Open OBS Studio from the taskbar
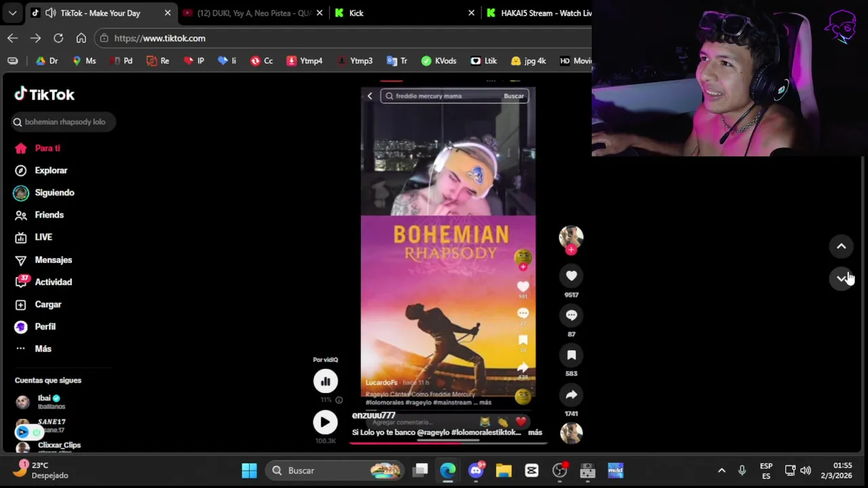Image resolution: width=868 pixels, height=488 pixels. [x=559, y=470]
